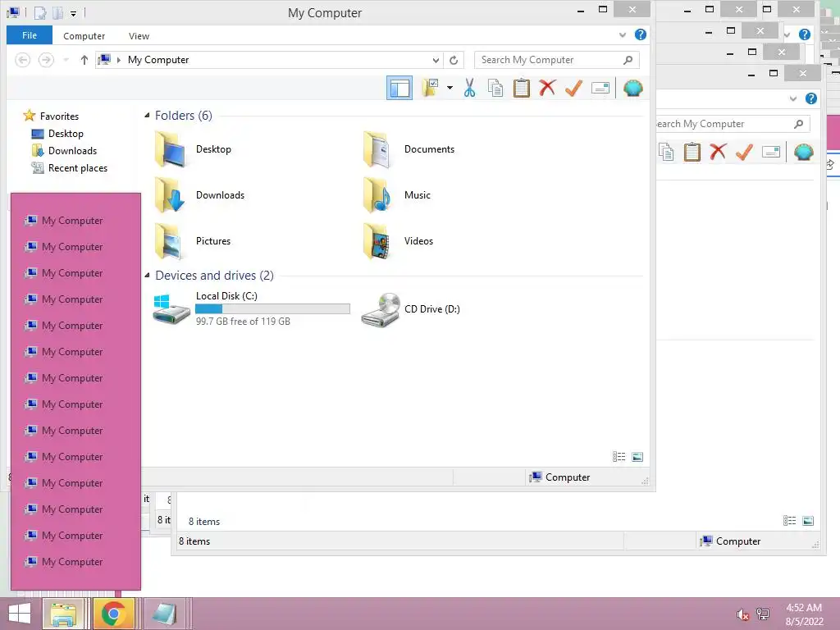Open the folder options dropdown arrow
840x630 pixels.
tap(450, 88)
